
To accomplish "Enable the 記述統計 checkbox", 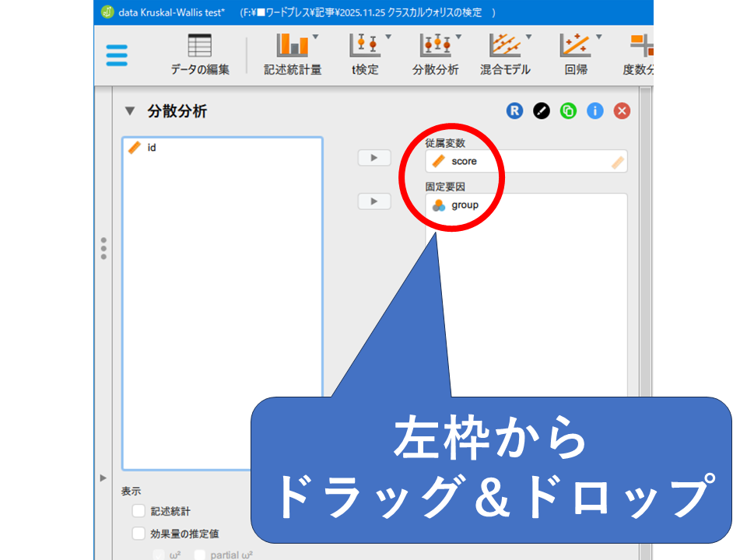I will tap(139, 511).
